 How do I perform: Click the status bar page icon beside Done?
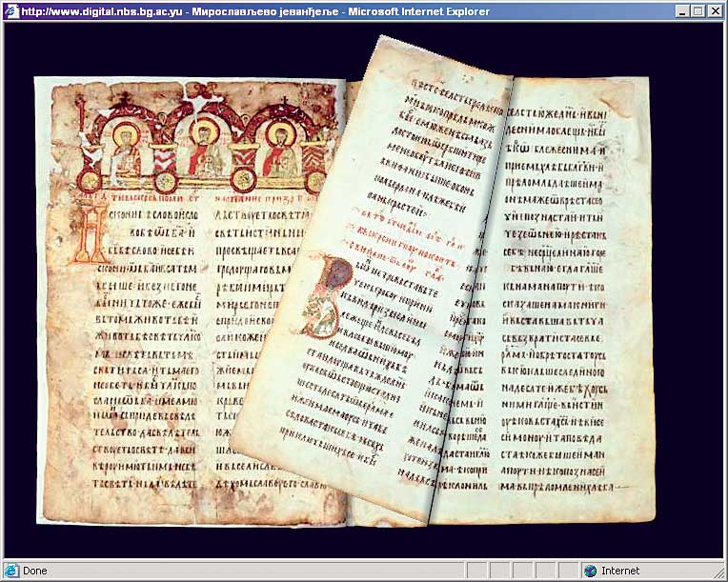coord(11,571)
